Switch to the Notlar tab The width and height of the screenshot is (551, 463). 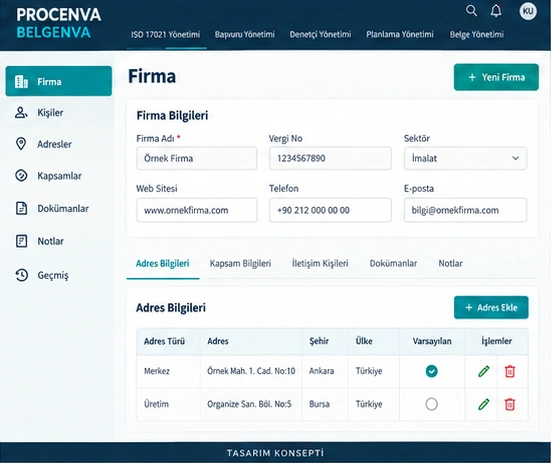coord(450,263)
